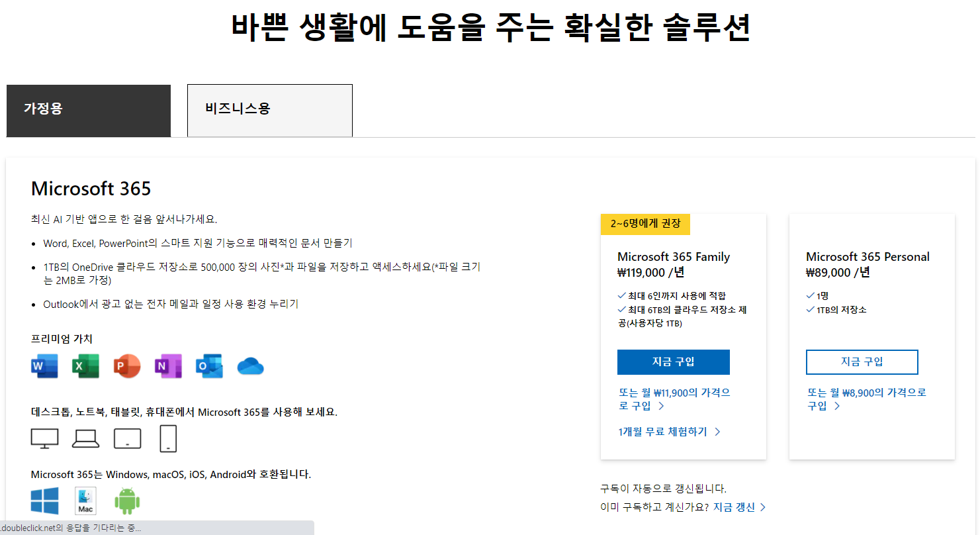Click the OneNote app icon

(x=168, y=366)
